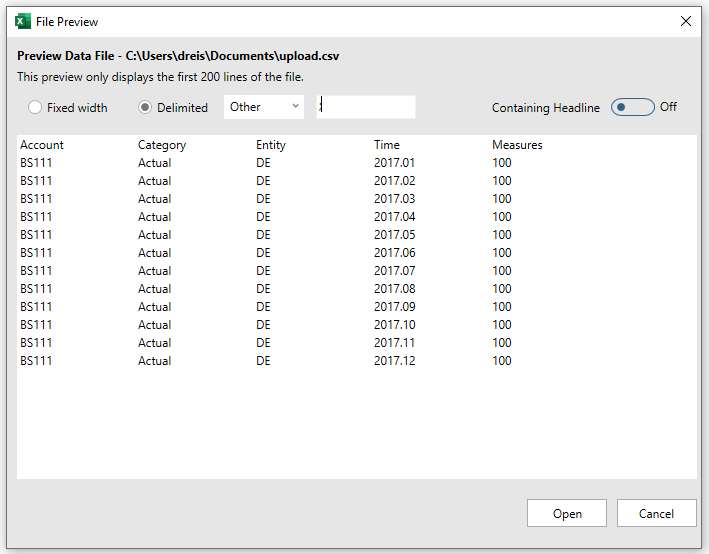Click DE in the 2017.04 row
Viewport: 709px width, 554px height.
click(x=263, y=217)
